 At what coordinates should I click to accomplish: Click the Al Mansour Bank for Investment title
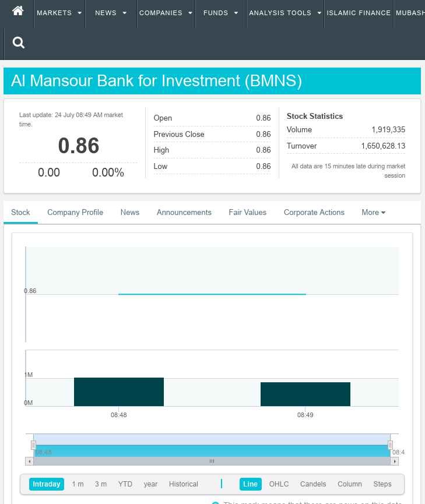(157, 80)
